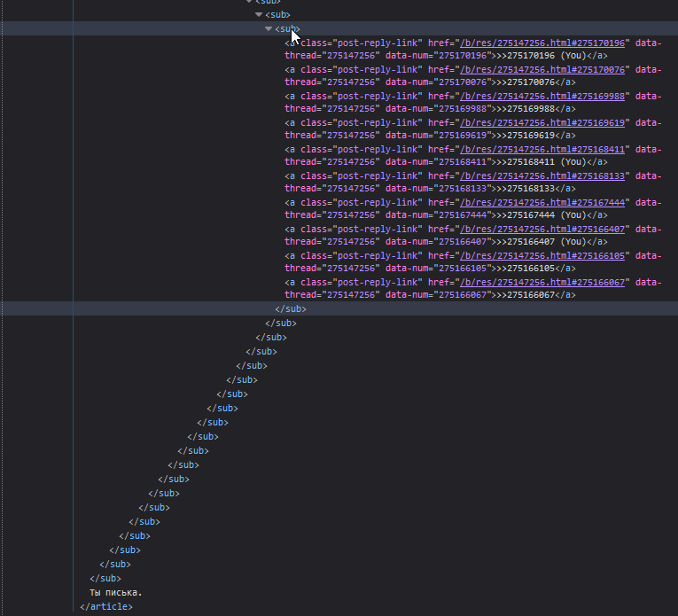The image size is (678, 616).
Task: Open href link ending #275168133
Action: pos(542,176)
